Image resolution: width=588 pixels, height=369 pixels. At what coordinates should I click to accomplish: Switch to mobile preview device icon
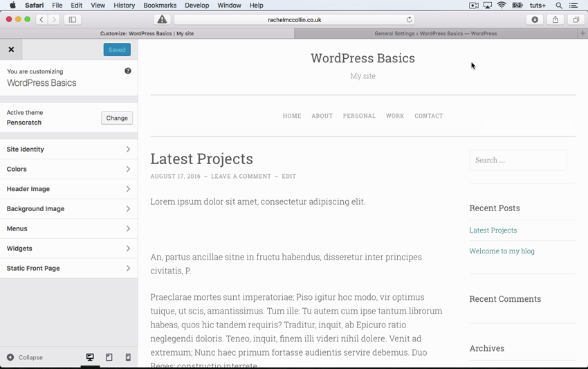point(128,357)
